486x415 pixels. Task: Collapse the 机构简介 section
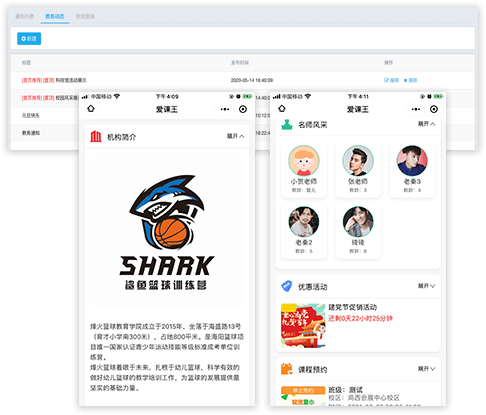click(236, 136)
